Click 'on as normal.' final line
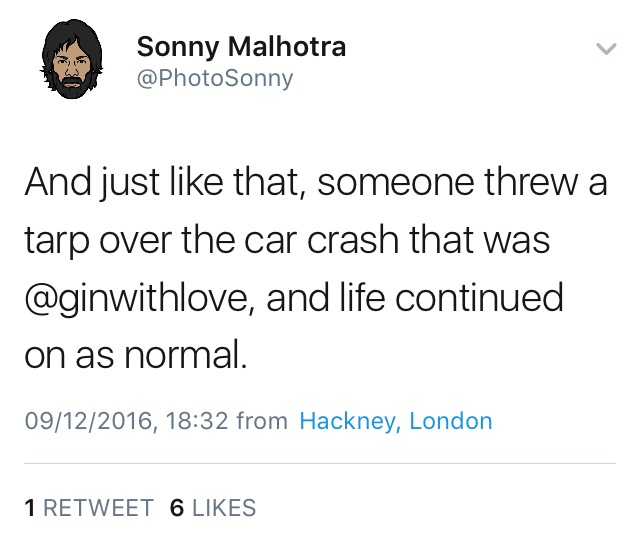This screenshot has width=640, height=547. coord(134,356)
